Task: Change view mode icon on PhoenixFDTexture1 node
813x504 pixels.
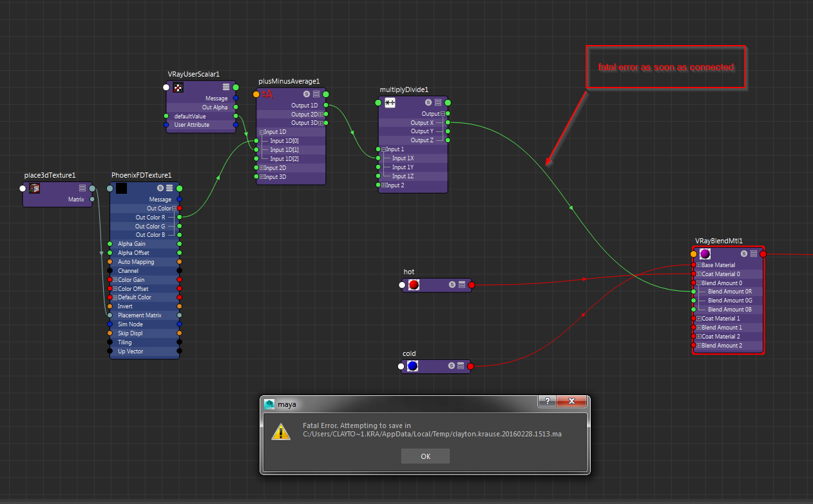Action: point(169,188)
